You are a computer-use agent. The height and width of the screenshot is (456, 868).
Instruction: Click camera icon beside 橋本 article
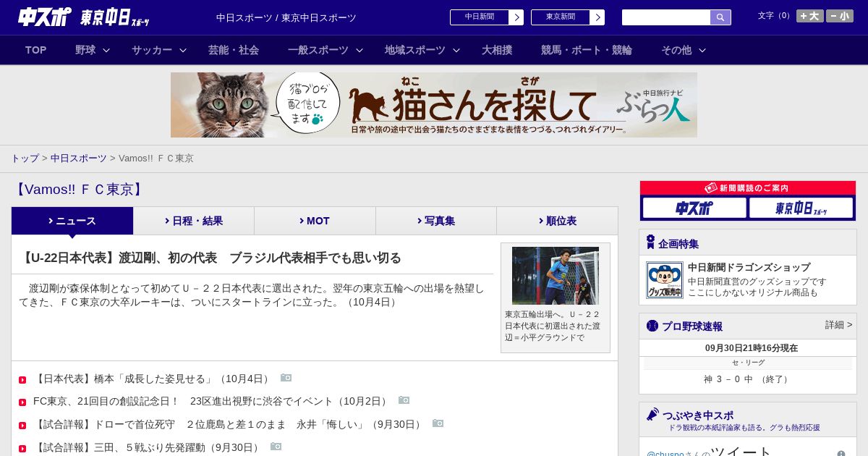(x=286, y=378)
